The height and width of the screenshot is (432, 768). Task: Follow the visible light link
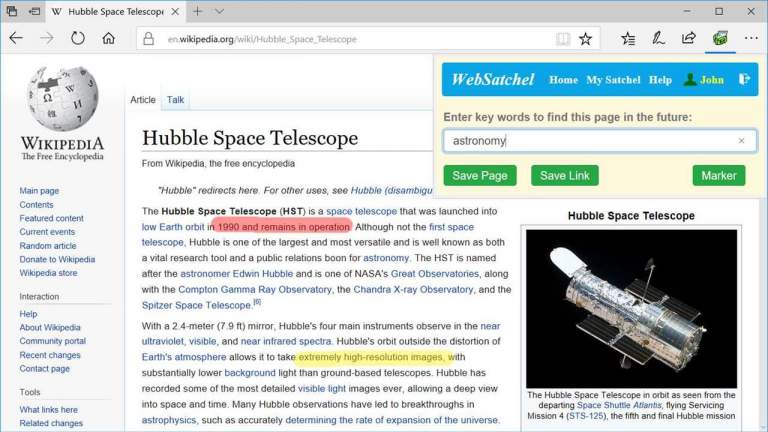click(x=322, y=388)
